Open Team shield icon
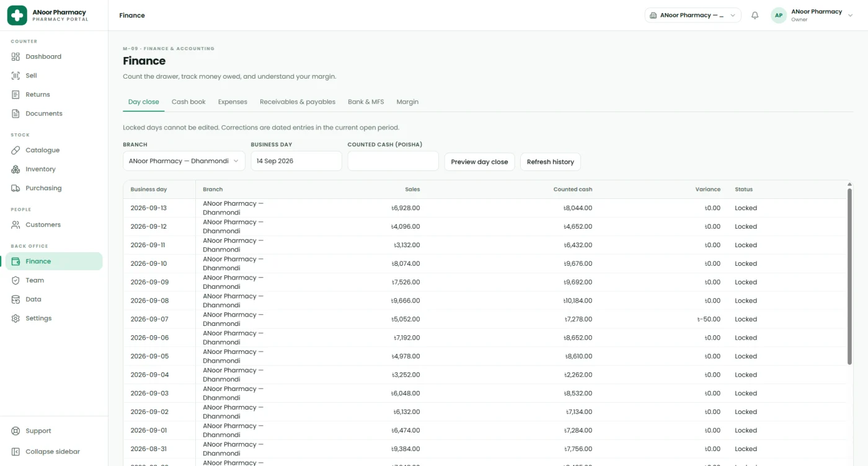This screenshot has height=466, width=868. [x=15, y=280]
